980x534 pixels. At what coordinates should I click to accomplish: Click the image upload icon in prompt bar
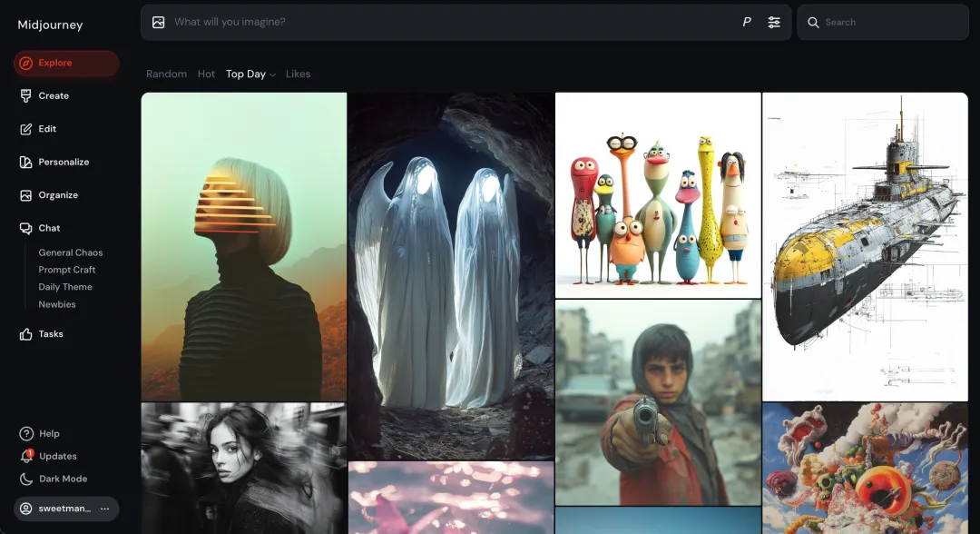(x=159, y=22)
